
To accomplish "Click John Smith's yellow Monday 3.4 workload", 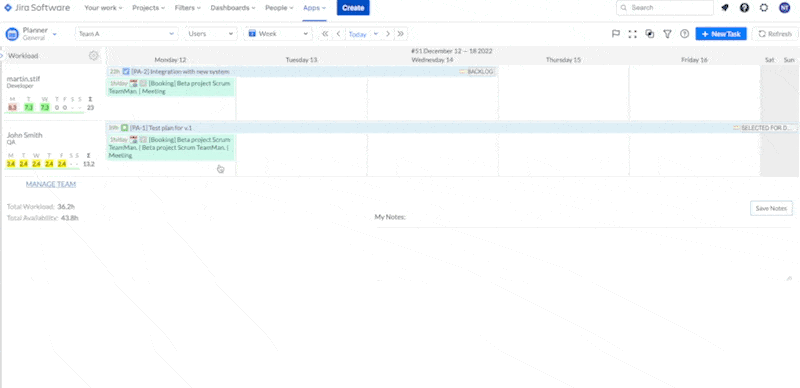I will [x=11, y=164].
